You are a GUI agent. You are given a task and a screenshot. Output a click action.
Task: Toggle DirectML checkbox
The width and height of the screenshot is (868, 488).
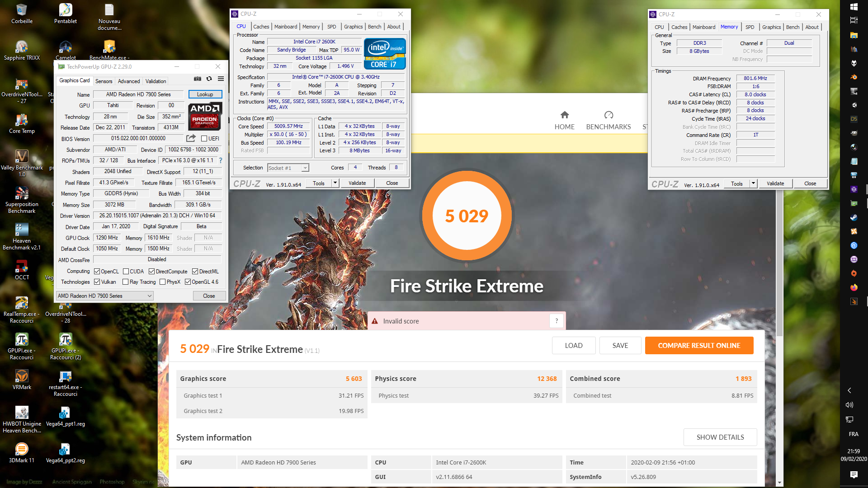[195, 272]
